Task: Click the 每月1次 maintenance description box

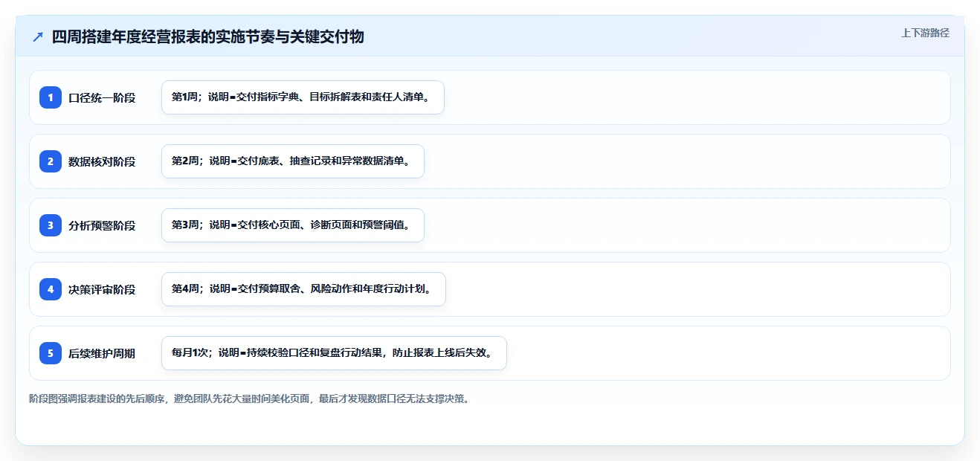Action: pos(334,353)
